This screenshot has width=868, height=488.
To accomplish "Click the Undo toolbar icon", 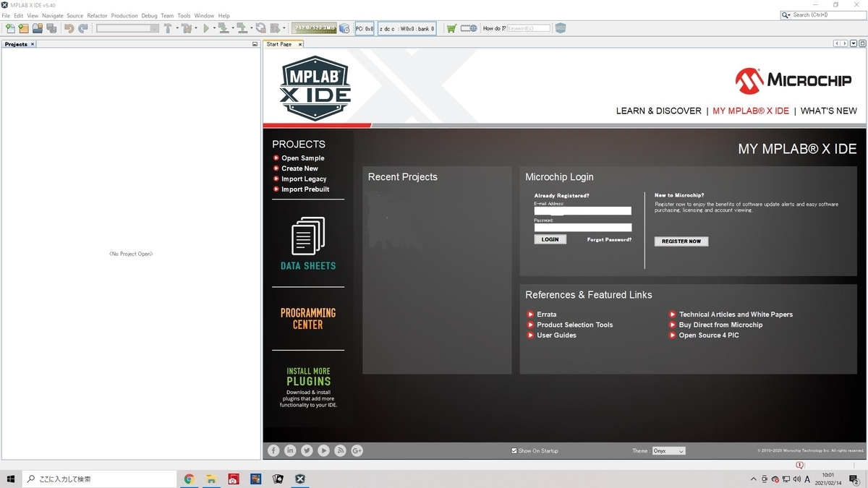I will point(69,28).
